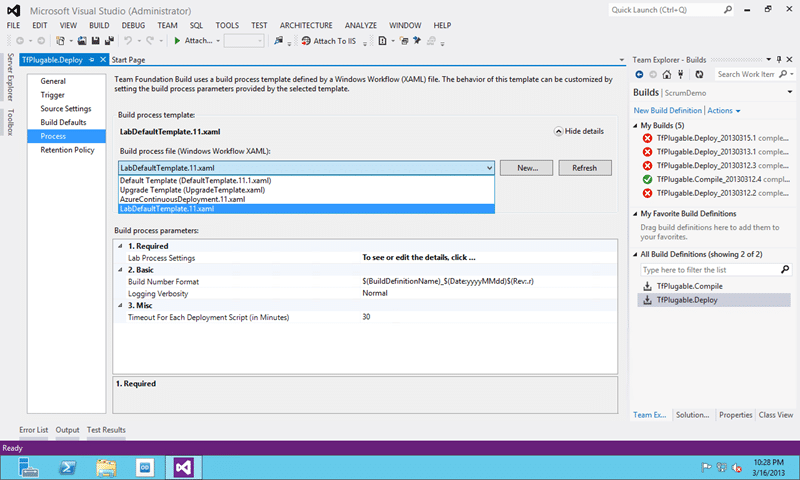800x480 pixels.
Task: Click the Action Center flag tray icon
Action: [706, 467]
